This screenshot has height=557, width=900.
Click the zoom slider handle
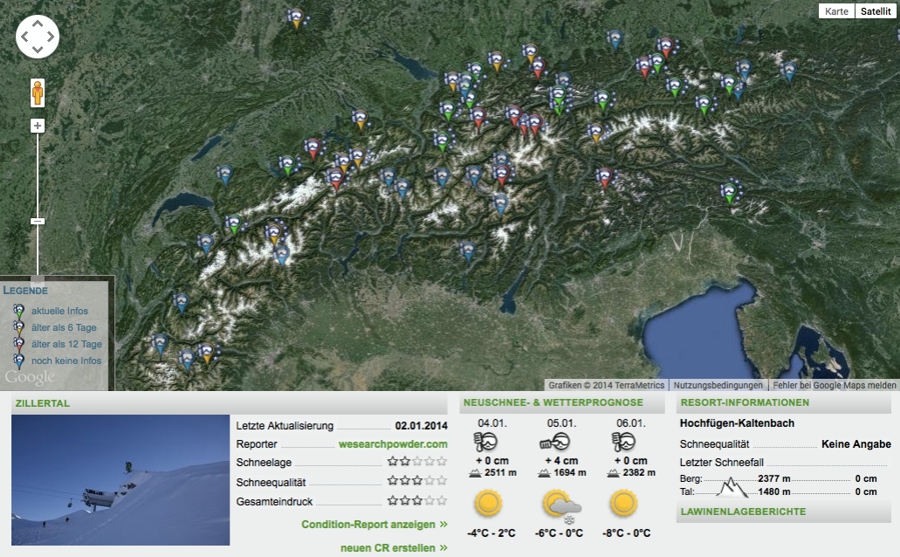coord(38,220)
